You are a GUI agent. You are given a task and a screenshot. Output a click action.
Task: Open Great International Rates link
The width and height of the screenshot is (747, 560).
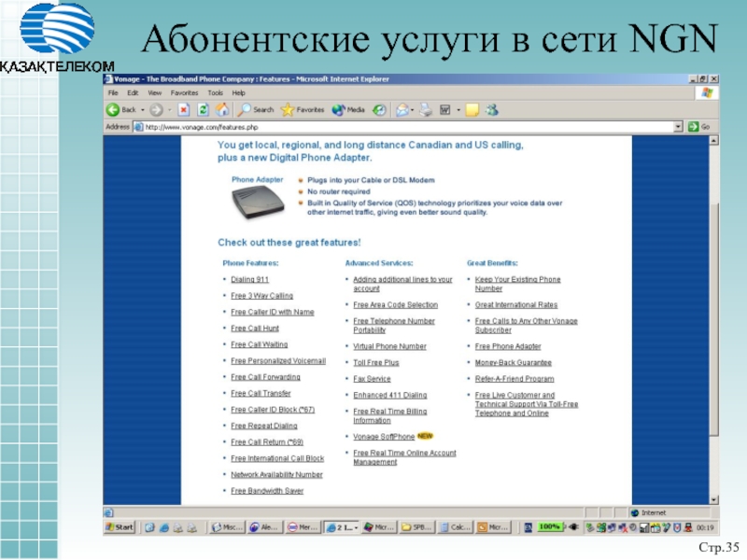click(x=516, y=305)
